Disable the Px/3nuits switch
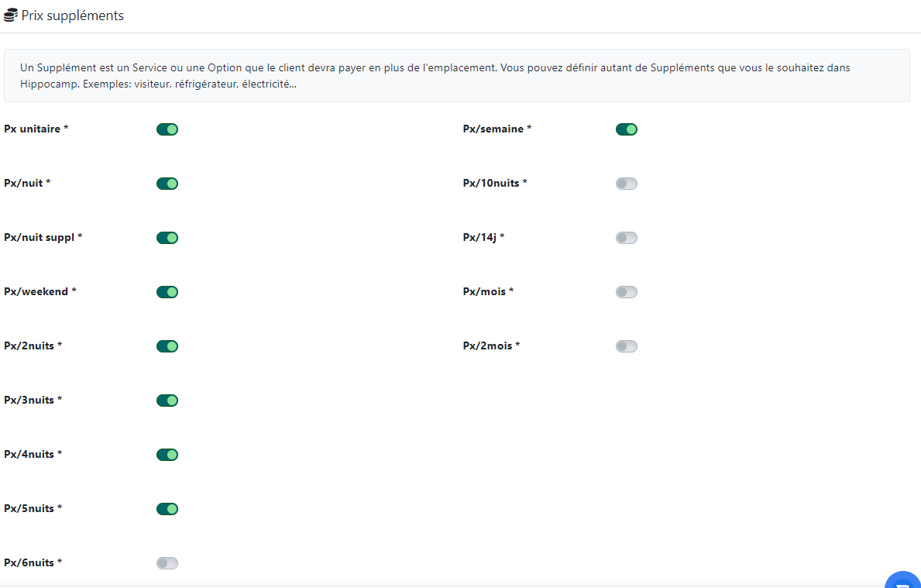This screenshot has height=588, width=921. tap(167, 401)
